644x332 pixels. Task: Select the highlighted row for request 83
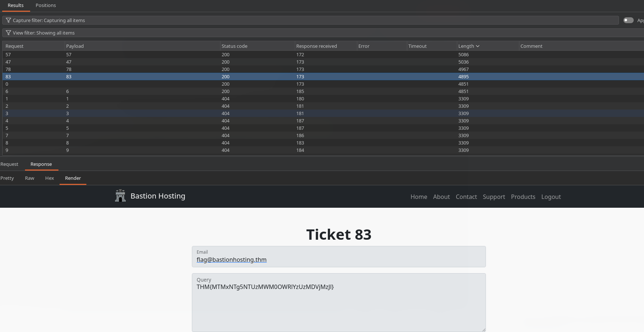tap(323, 76)
